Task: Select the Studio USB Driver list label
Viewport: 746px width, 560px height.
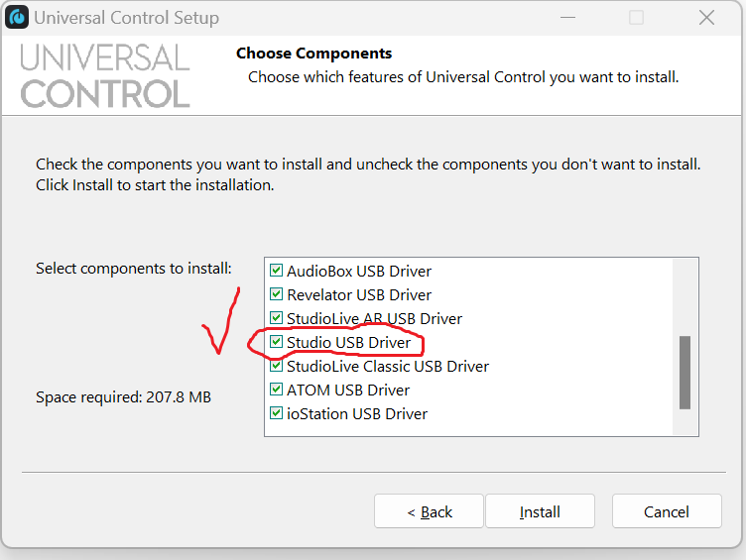Action: pos(348,342)
